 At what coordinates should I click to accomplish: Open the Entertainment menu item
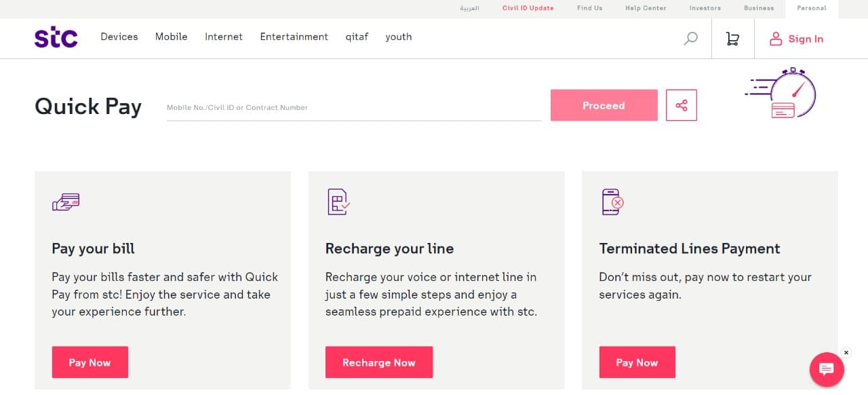click(294, 37)
